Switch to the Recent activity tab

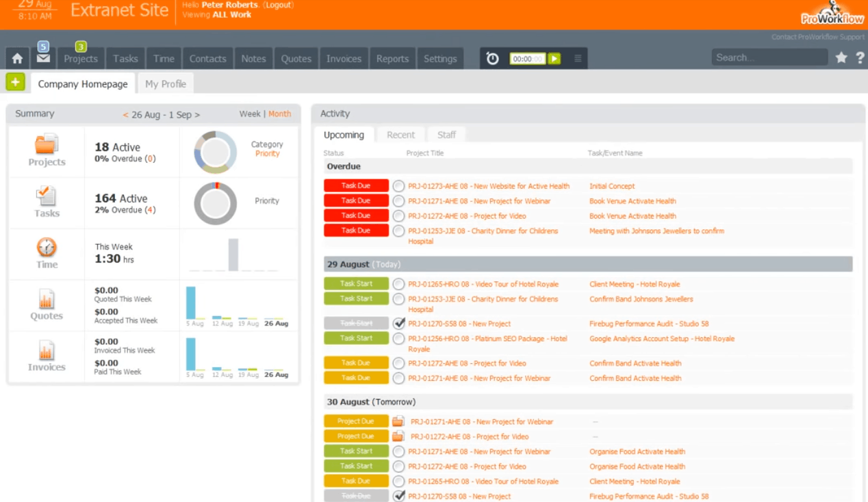pyautogui.click(x=400, y=135)
